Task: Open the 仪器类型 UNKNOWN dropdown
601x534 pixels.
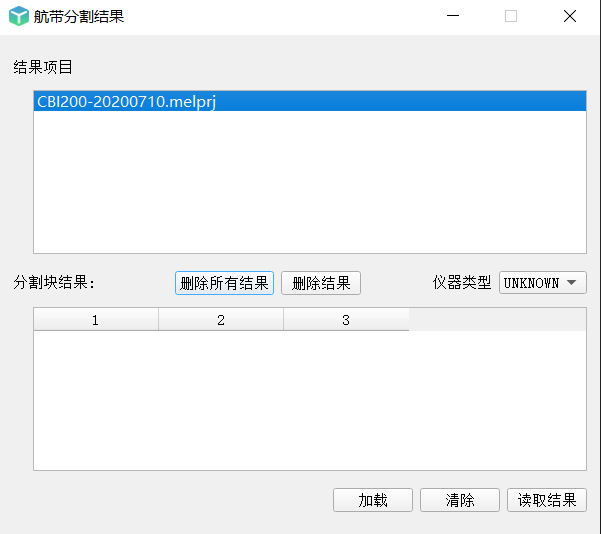Action: click(542, 283)
